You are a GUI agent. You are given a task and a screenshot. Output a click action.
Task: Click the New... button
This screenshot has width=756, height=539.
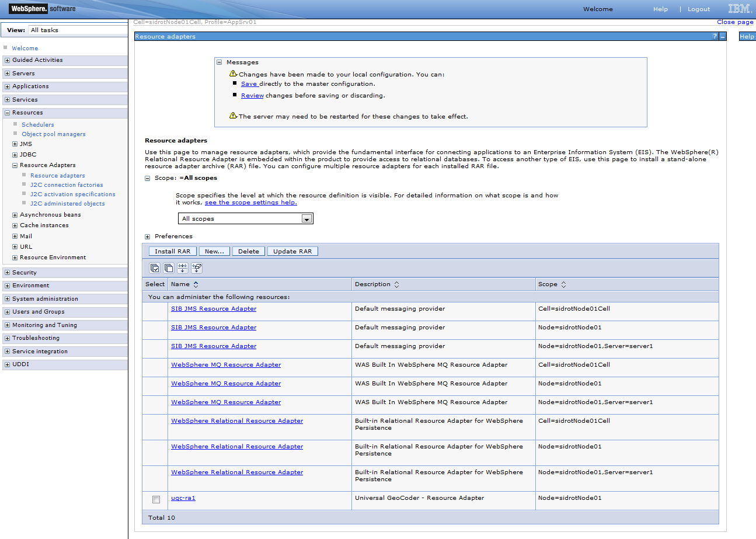pyautogui.click(x=214, y=252)
